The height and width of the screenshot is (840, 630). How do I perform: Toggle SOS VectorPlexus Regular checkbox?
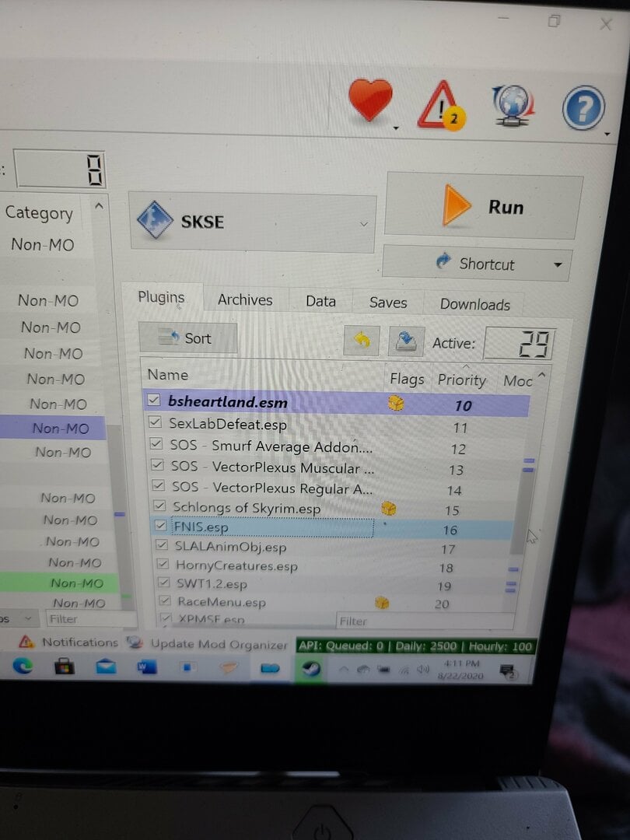[x=159, y=485]
